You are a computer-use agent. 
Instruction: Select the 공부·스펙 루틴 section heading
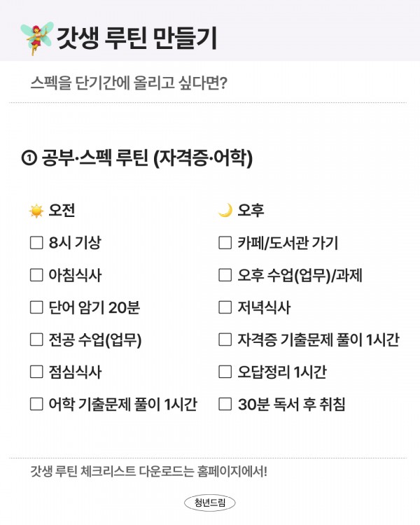(x=147, y=159)
